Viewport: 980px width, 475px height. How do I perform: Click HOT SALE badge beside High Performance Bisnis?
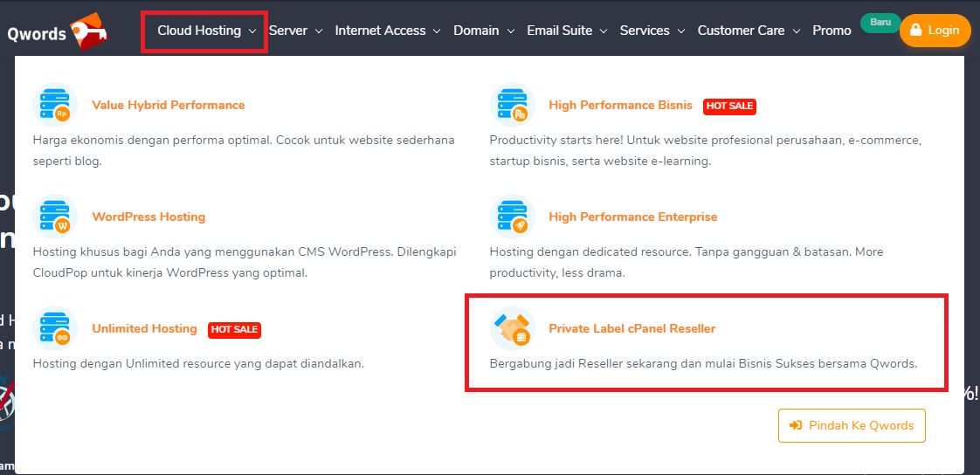(729, 106)
